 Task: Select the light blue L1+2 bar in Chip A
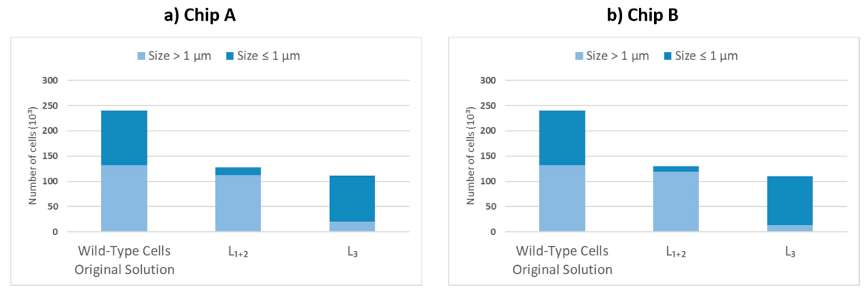coord(238,203)
